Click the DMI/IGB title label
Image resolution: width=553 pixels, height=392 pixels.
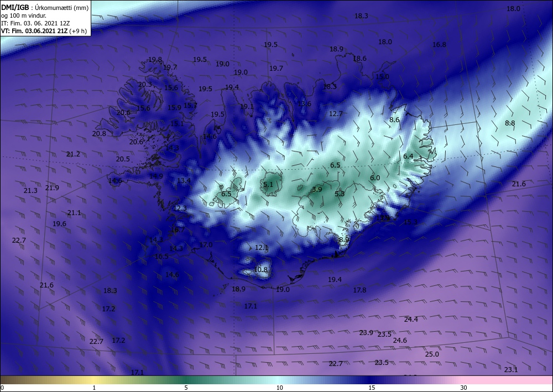point(15,8)
